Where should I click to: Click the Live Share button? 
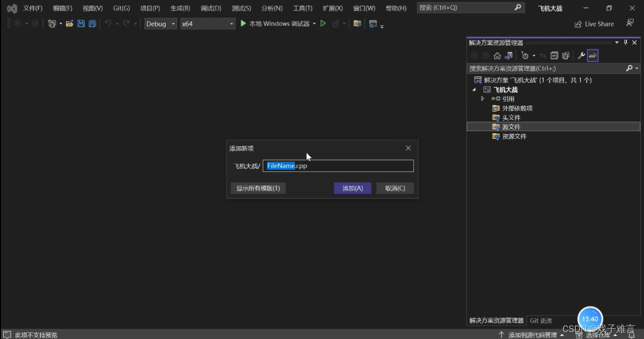[x=594, y=24]
